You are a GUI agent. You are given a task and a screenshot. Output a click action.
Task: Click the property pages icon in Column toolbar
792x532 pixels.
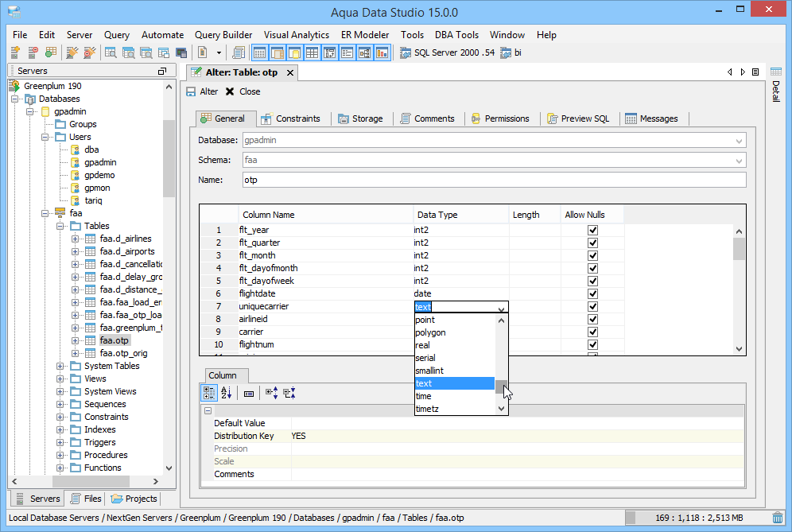point(249,394)
